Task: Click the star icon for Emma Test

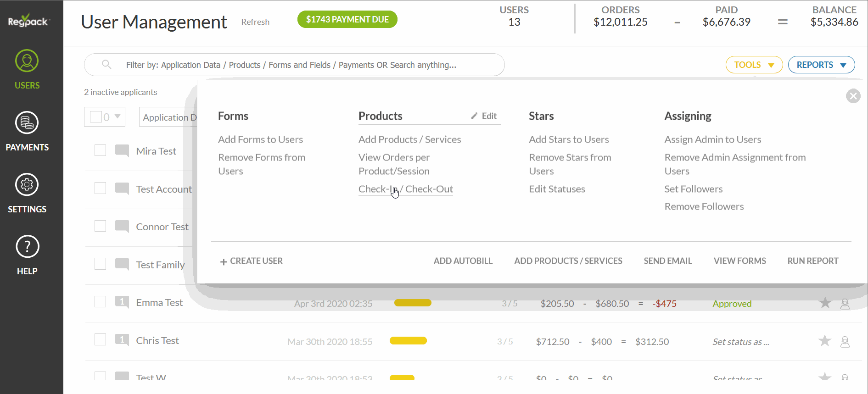Action: coord(825,303)
